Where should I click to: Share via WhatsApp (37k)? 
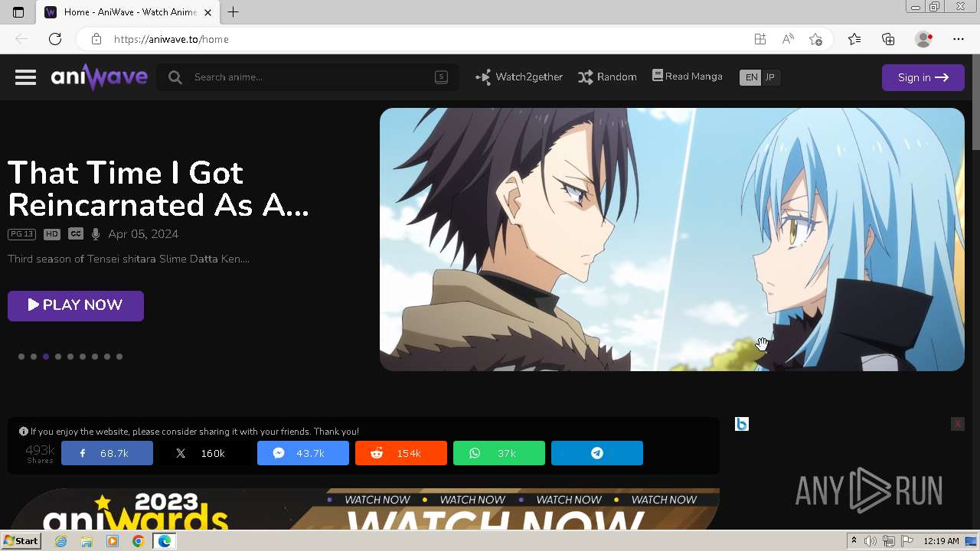pos(499,453)
